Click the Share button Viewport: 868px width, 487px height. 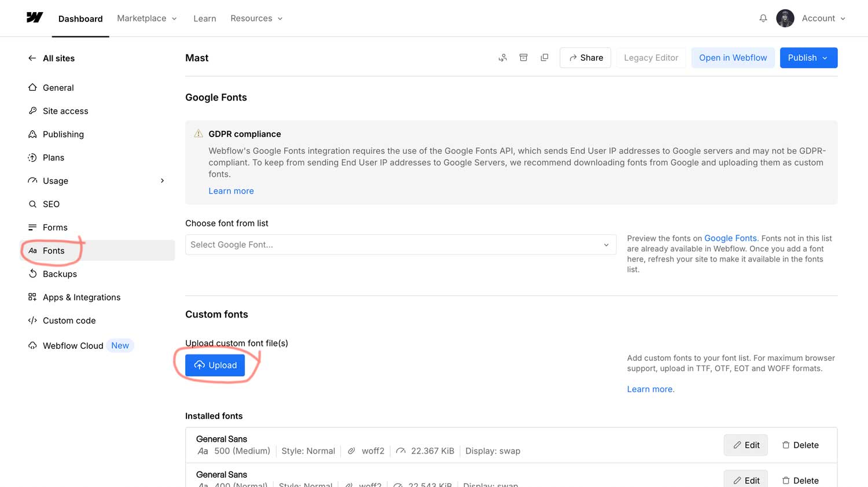[x=585, y=58]
